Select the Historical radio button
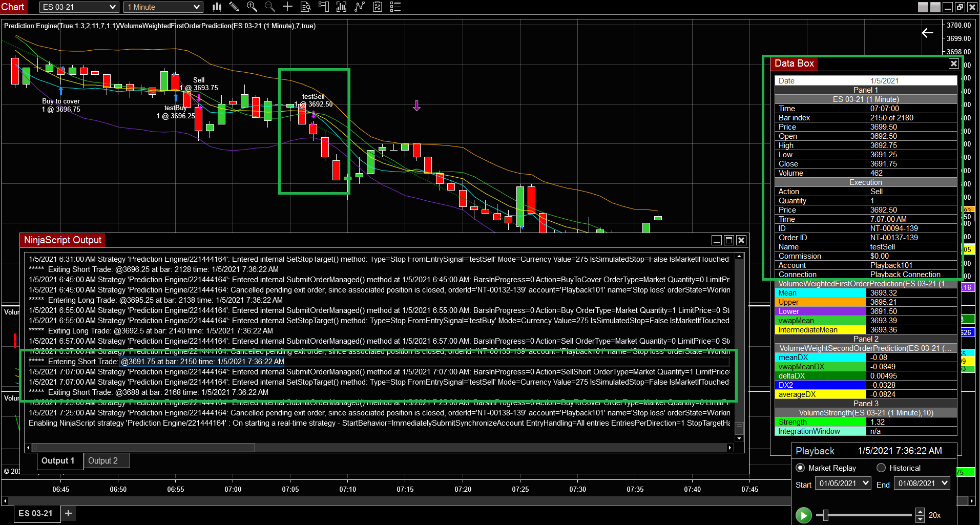The height and width of the screenshot is (525, 980). pyautogui.click(x=881, y=468)
